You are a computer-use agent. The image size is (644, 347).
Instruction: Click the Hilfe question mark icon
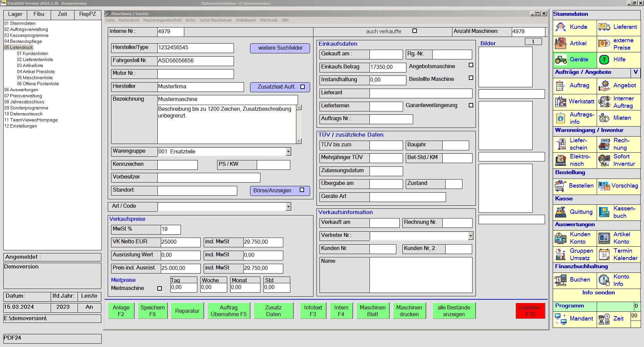[604, 60]
